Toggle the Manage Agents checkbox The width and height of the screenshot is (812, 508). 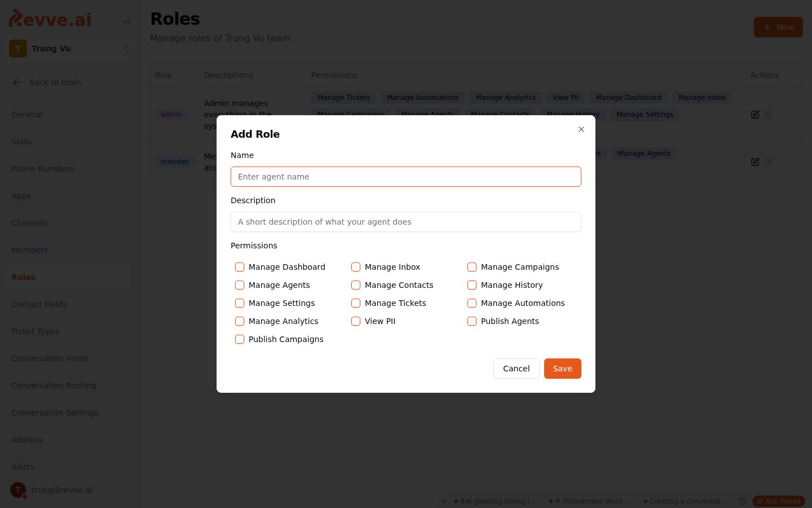click(240, 285)
